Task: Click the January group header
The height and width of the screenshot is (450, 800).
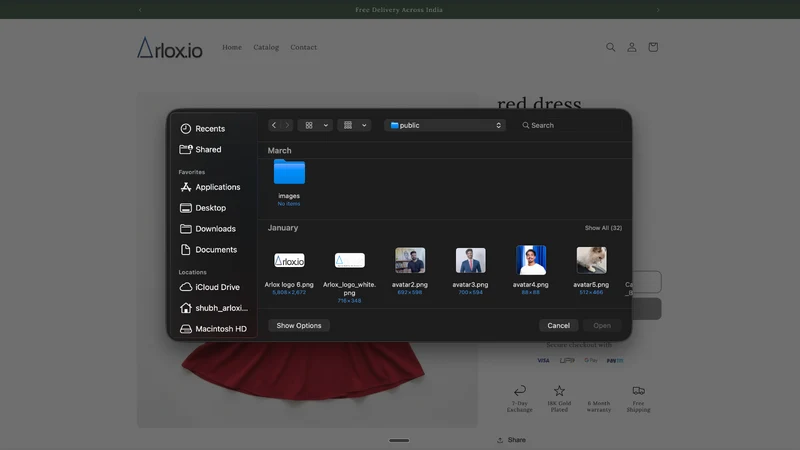Action: tap(283, 228)
